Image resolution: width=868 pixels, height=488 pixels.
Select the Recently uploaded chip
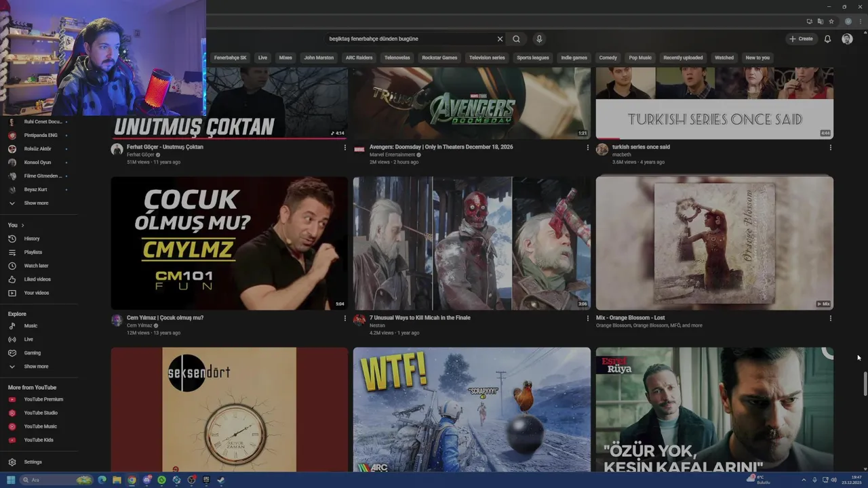pos(683,58)
